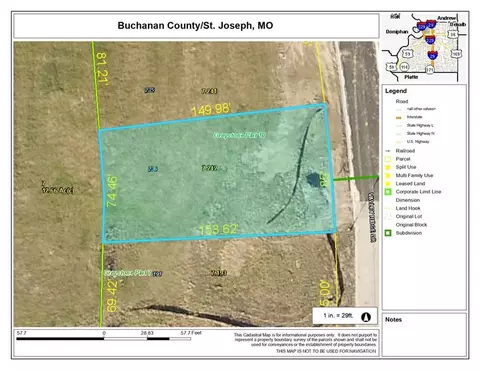
Task: Click the '74.46'' west dimension label
Action: pyautogui.click(x=112, y=191)
